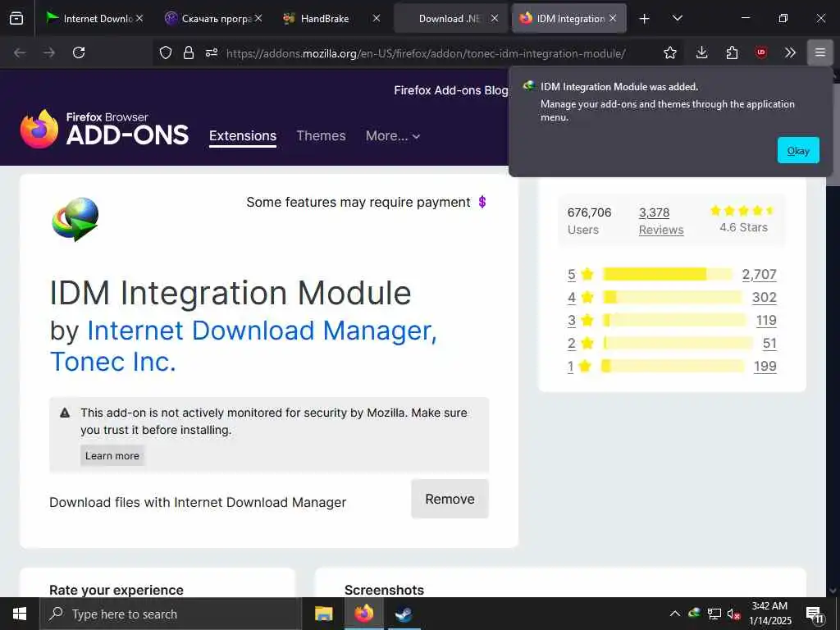Filter by 5 star reviews count 2,707
The height and width of the screenshot is (630, 840).
tap(759, 274)
